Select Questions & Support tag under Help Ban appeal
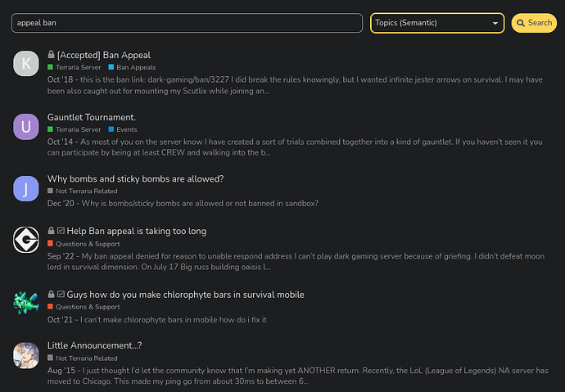Image resolution: width=565 pixels, height=392 pixels. point(84,244)
